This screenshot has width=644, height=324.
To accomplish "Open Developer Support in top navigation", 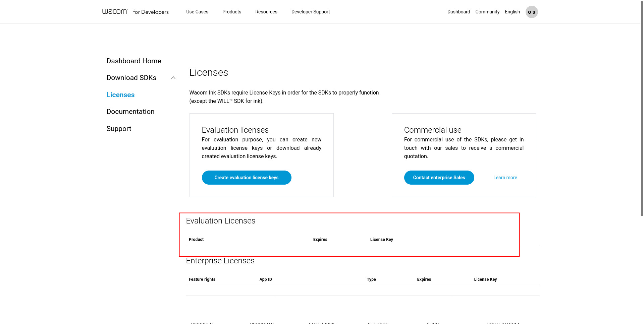I will [x=310, y=12].
